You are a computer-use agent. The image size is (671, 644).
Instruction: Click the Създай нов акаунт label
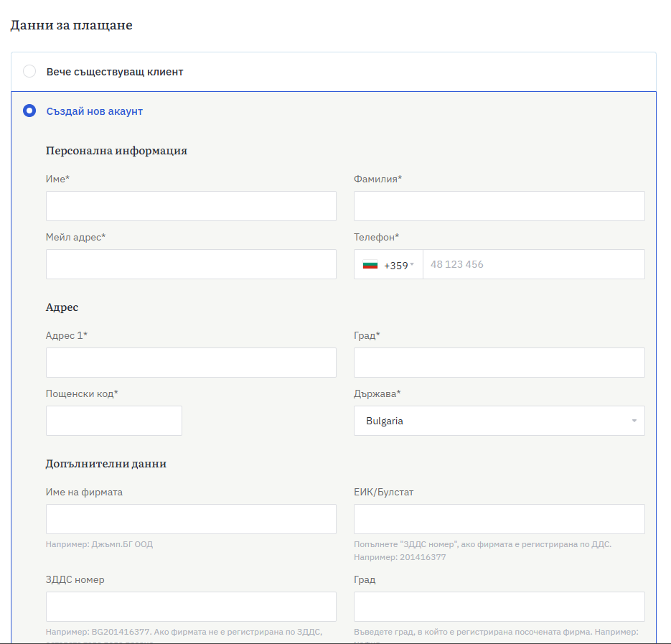click(95, 111)
